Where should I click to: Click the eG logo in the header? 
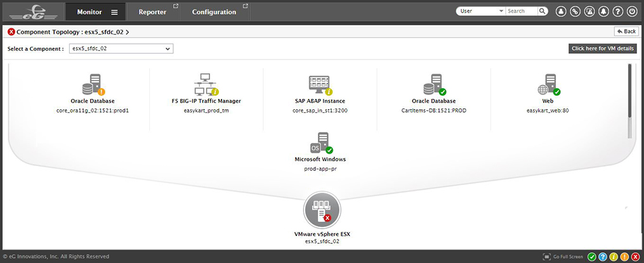[33, 12]
